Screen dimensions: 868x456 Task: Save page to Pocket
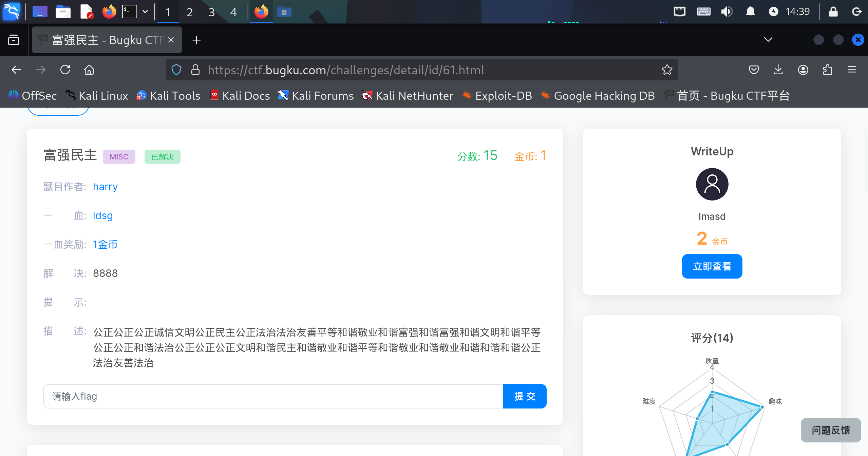tap(754, 70)
